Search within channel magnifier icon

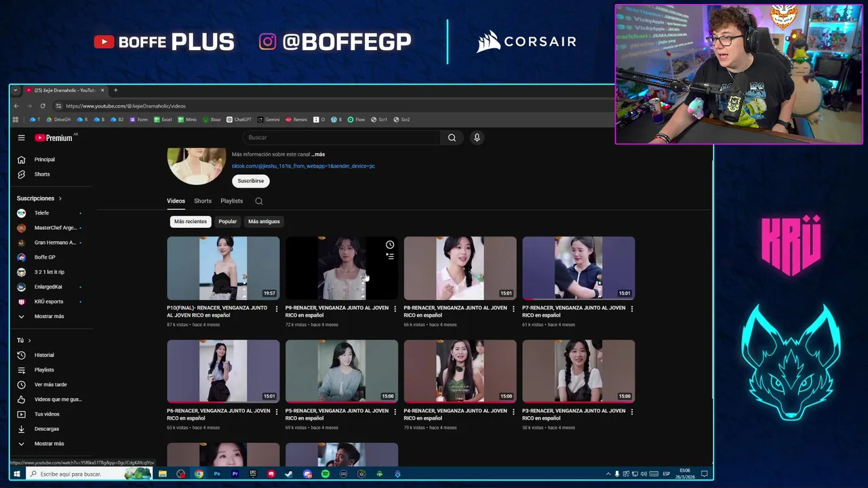258,201
